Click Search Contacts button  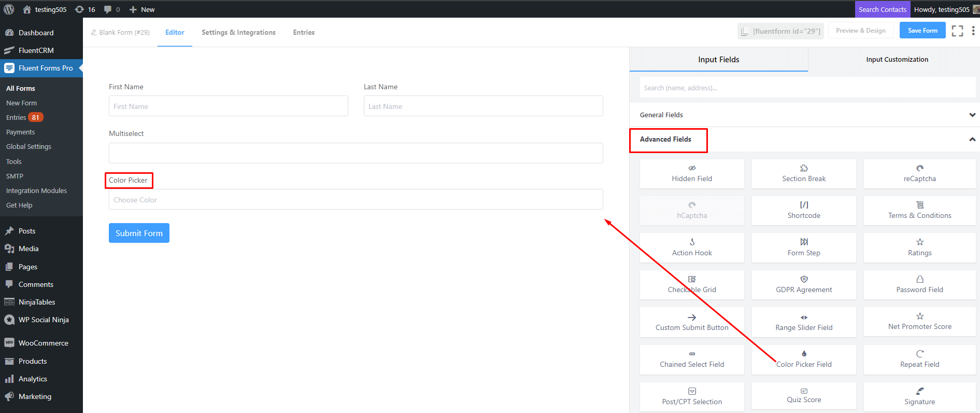point(882,9)
